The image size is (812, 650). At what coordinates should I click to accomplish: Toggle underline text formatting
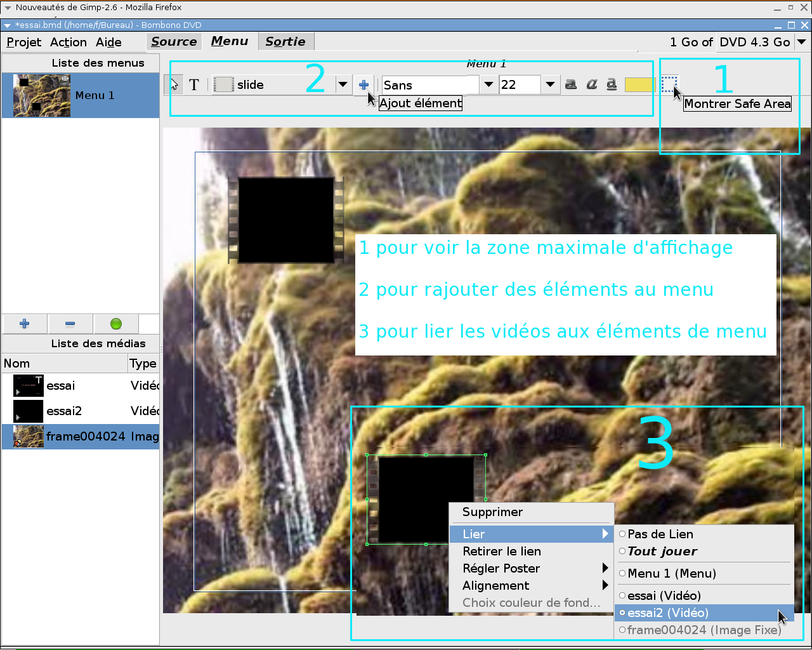point(612,84)
